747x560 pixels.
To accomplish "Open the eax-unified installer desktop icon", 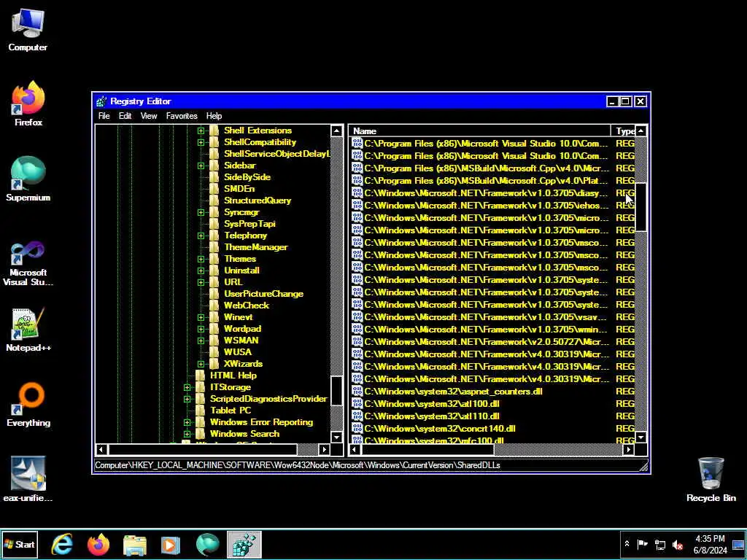I will (x=28, y=479).
